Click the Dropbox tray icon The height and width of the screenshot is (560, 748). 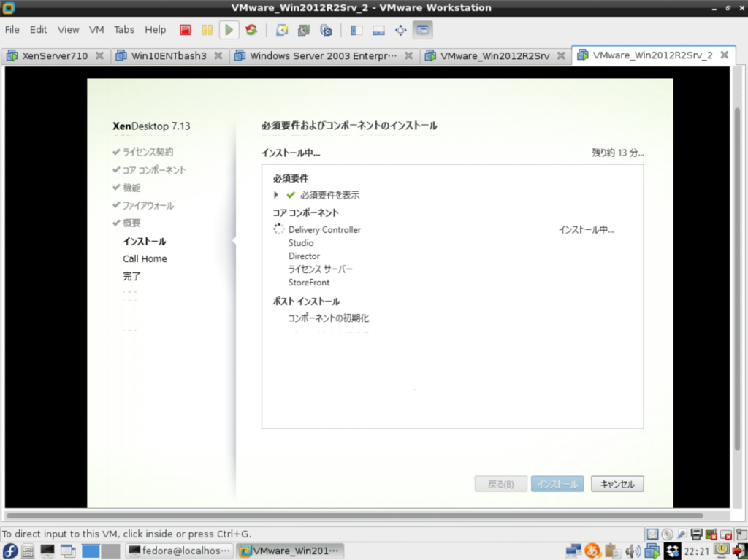pos(673,551)
